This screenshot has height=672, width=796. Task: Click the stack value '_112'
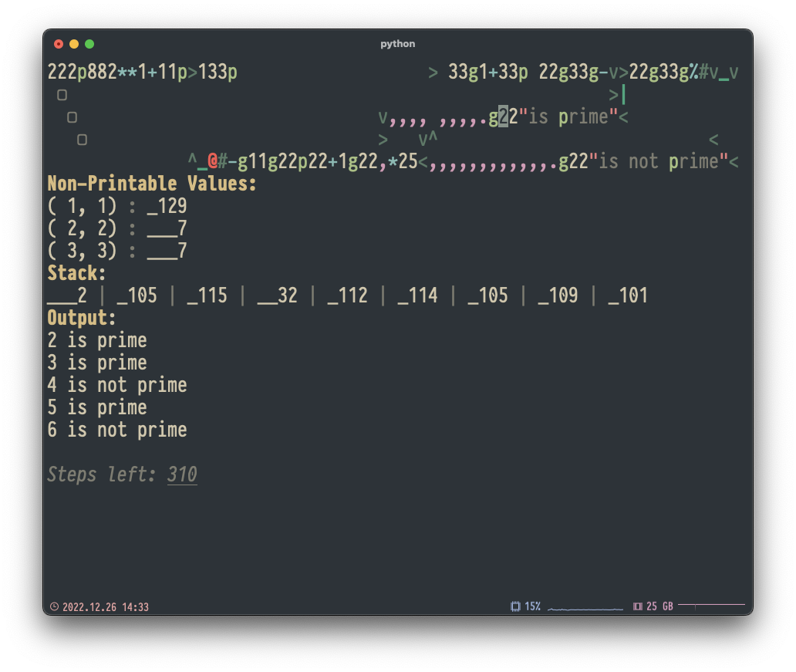coord(347,295)
